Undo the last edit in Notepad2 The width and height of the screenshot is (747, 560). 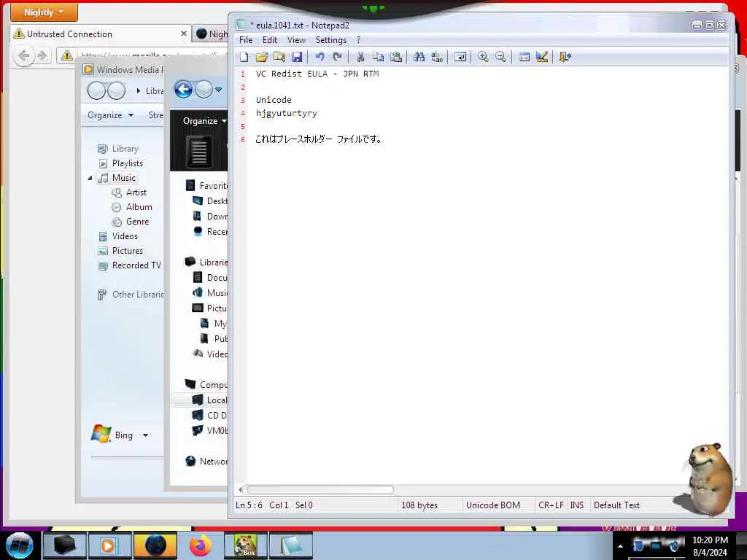tap(320, 57)
